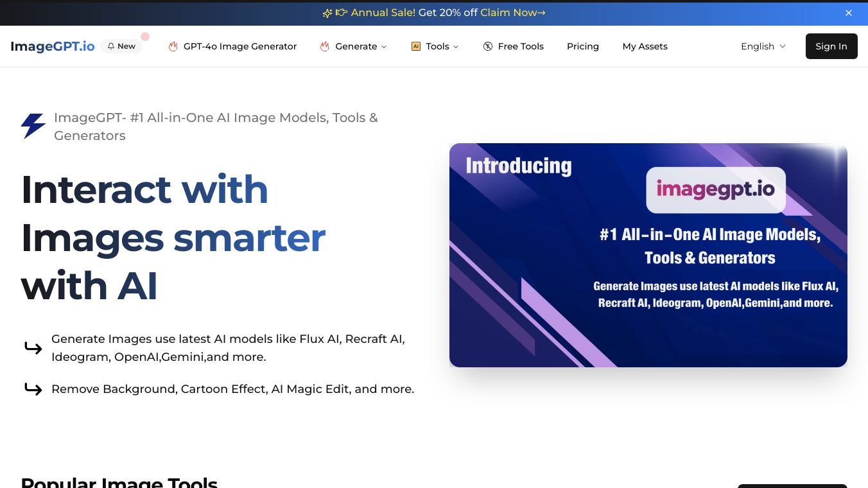Click the ImageGPT #1 All-in-One tagline text
The height and width of the screenshot is (488, 868).
[216, 126]
